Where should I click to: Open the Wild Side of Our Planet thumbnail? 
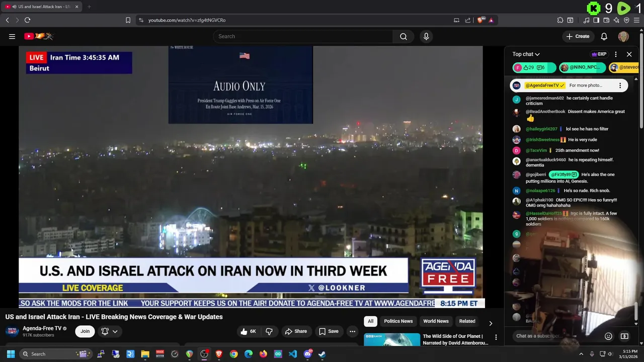click(392, 339)
